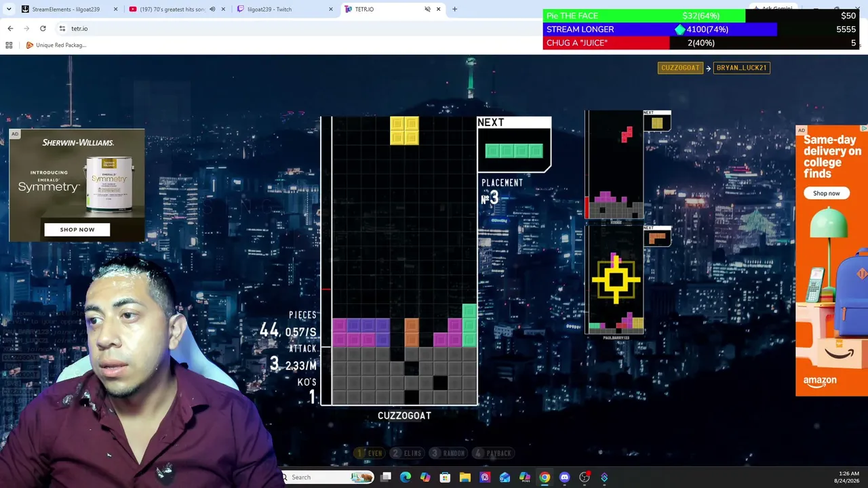Image resolution: width=868 pixels, height=488 pixels.
Task: Open Task View on the taskbar
Action: click(x=386, y=477)
